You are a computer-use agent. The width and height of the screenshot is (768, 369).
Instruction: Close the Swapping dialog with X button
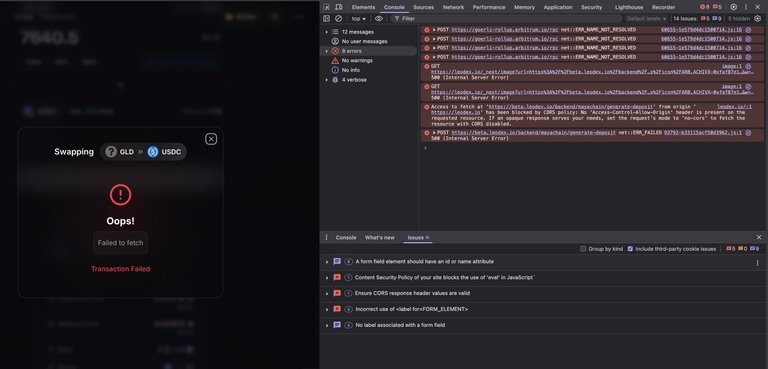[211, 139]
